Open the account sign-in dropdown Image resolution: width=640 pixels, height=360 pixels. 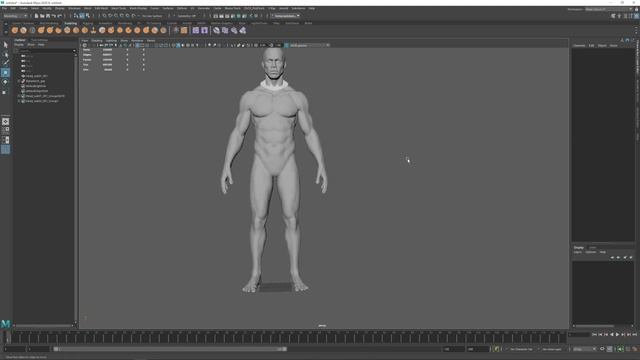pyautogui.click(x=286, y=16)
